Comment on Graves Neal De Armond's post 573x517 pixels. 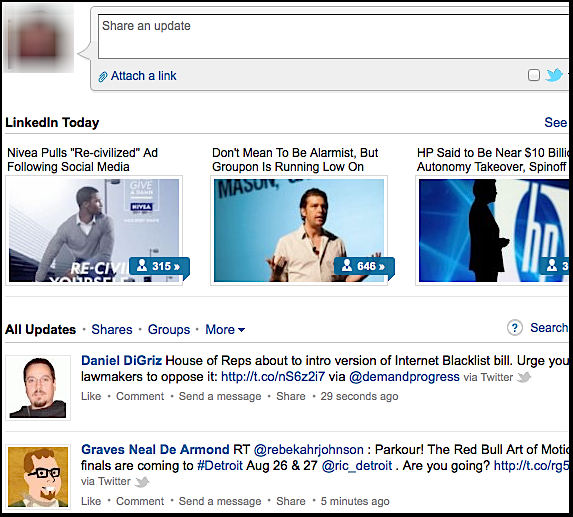click(140, 501)
